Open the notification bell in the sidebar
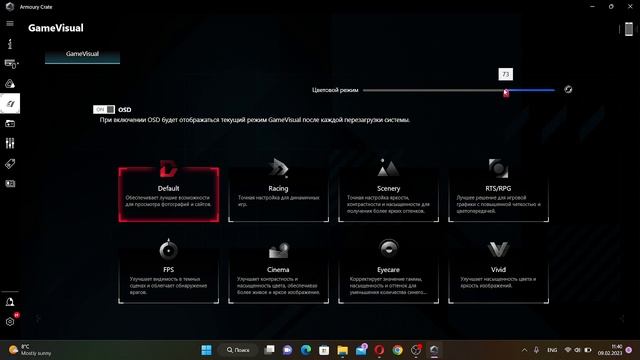 (10, 302)
